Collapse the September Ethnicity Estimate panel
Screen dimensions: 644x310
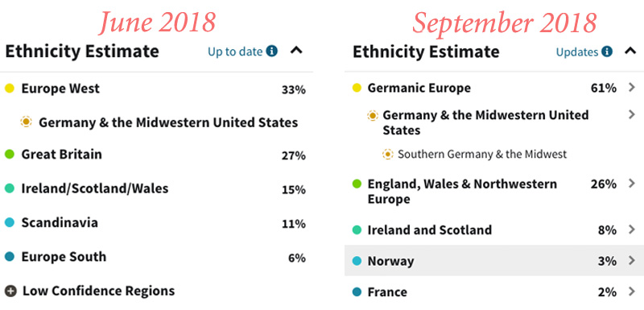coord(630,51)
